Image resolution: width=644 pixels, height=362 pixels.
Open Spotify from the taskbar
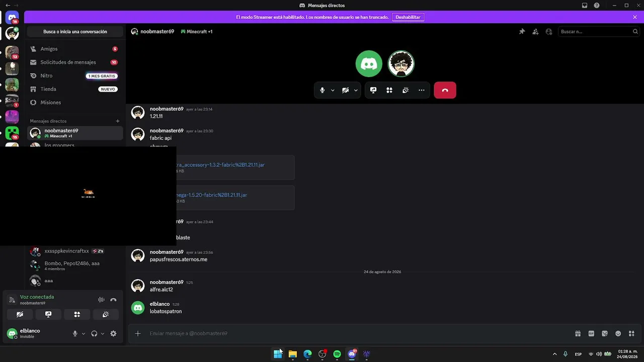coord(337,354)
